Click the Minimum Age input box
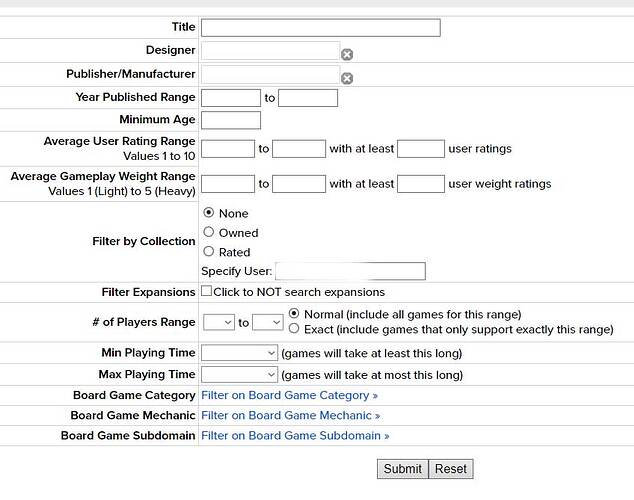This screenshot has height=500, width=634. pyautogui.click(x=231, y=120)
